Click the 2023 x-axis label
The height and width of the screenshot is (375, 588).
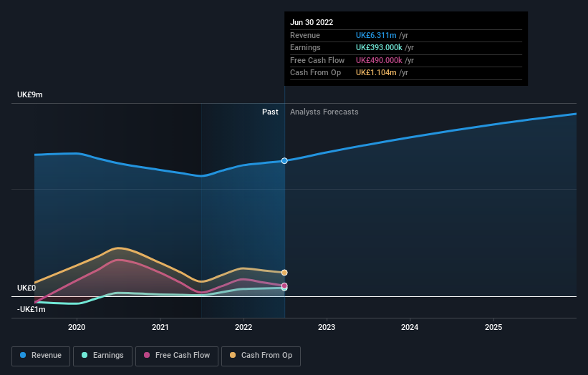point(327,327)
